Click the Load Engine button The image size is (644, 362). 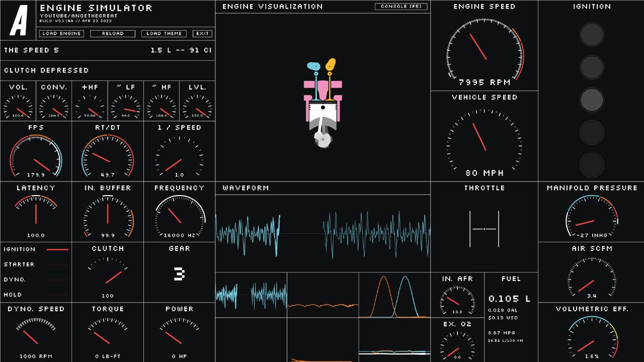point(61,34)
